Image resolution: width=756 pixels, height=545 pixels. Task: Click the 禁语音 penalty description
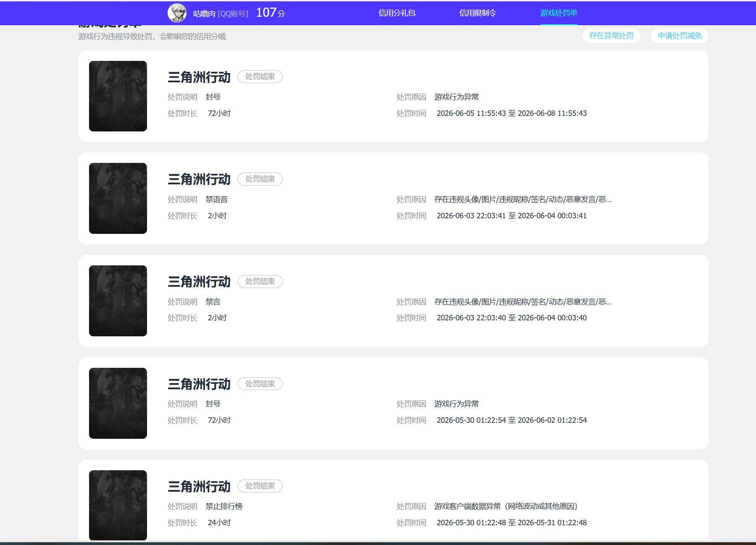[216, 199]
